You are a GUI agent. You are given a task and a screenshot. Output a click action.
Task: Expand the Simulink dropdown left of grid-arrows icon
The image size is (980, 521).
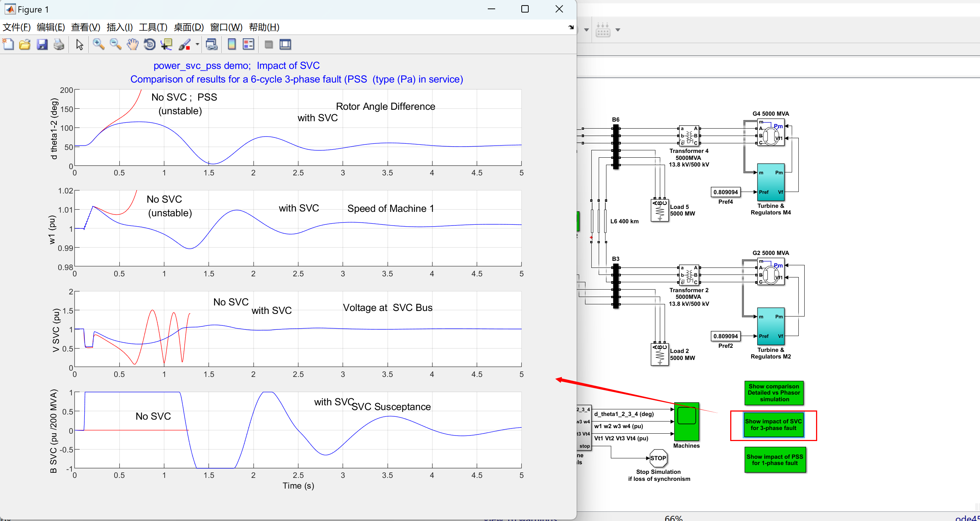586,30
